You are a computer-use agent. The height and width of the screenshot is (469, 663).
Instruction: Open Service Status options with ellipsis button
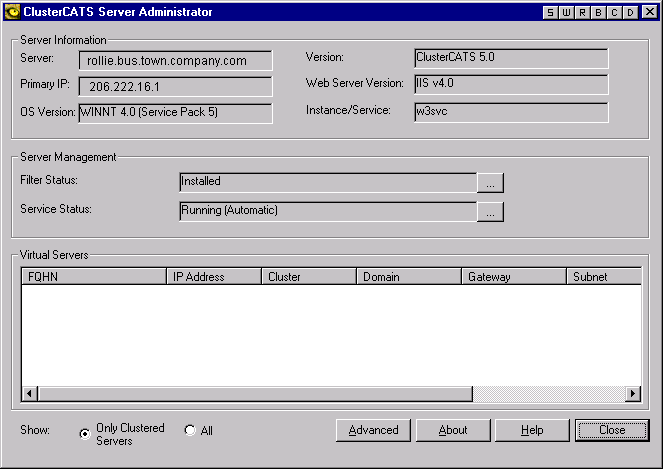pos(490,211)
